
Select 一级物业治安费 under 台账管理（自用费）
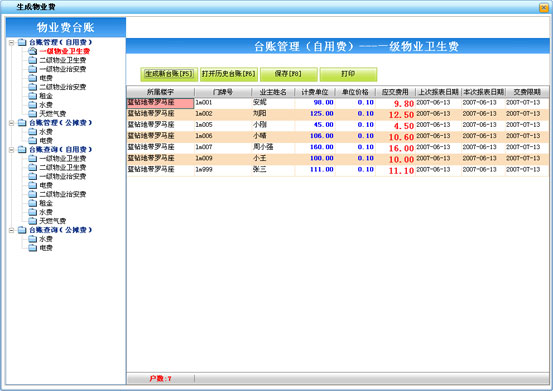[x=62, y=69]
